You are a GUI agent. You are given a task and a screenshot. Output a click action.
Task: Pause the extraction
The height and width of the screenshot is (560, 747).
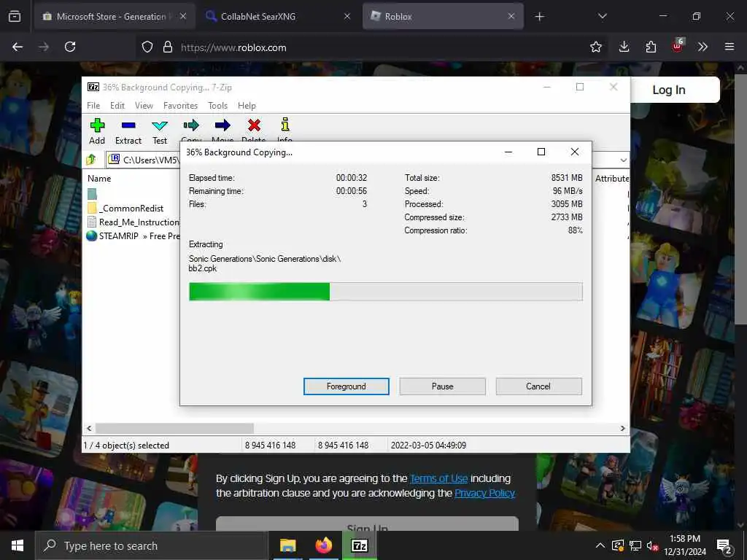pos(442,386)
